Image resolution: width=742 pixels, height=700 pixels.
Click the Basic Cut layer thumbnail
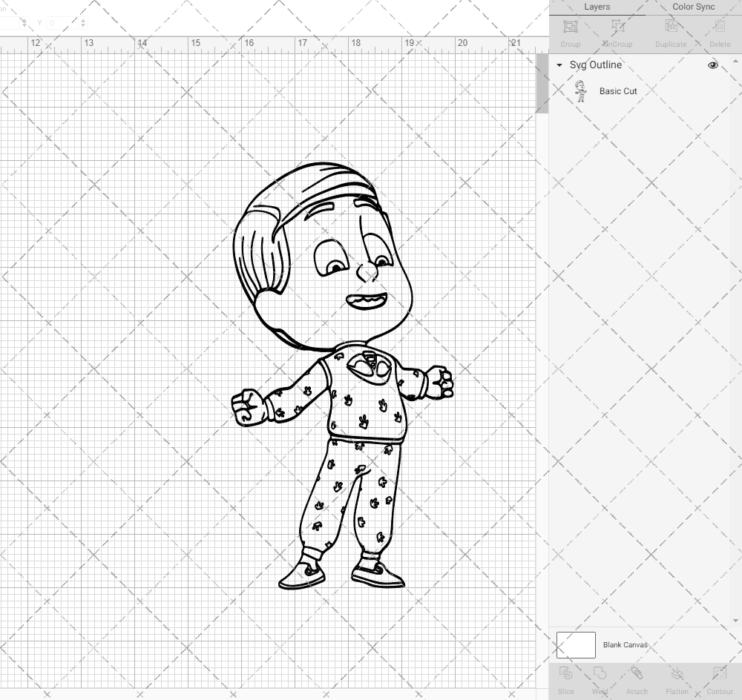click(582, 91)
